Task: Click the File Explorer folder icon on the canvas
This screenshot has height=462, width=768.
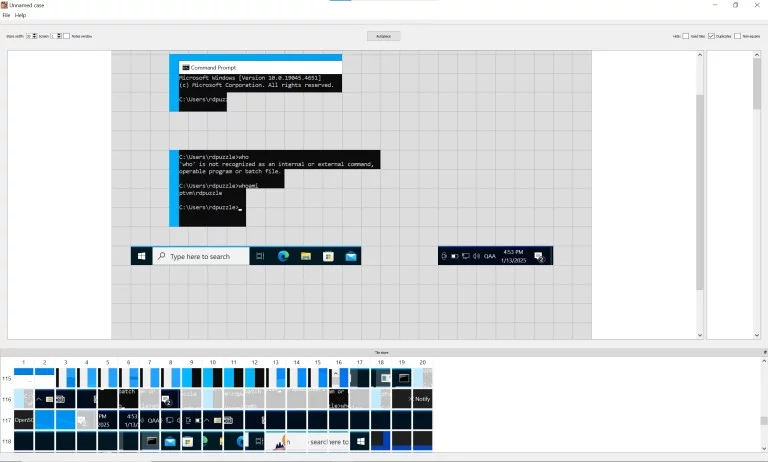Action: (306, 256)
